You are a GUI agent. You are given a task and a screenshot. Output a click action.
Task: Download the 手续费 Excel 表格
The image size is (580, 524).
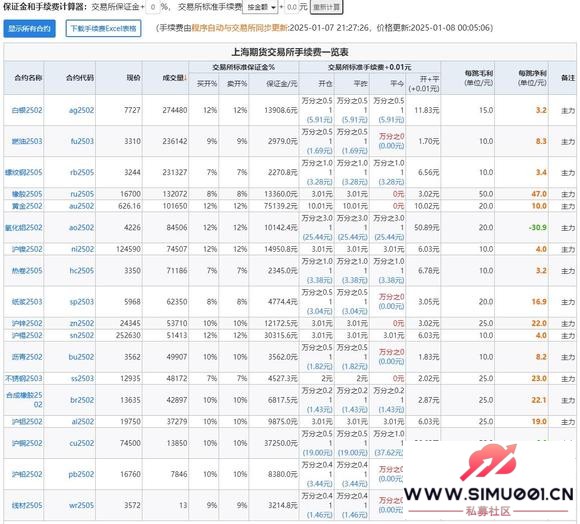pyautogui.click(x=103, y=28)
